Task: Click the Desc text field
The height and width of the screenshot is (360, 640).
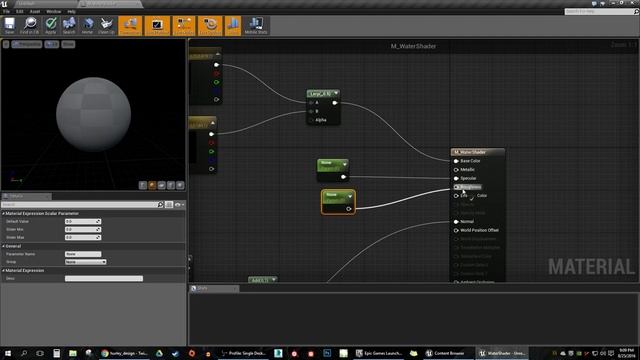Action: point(104,278)
